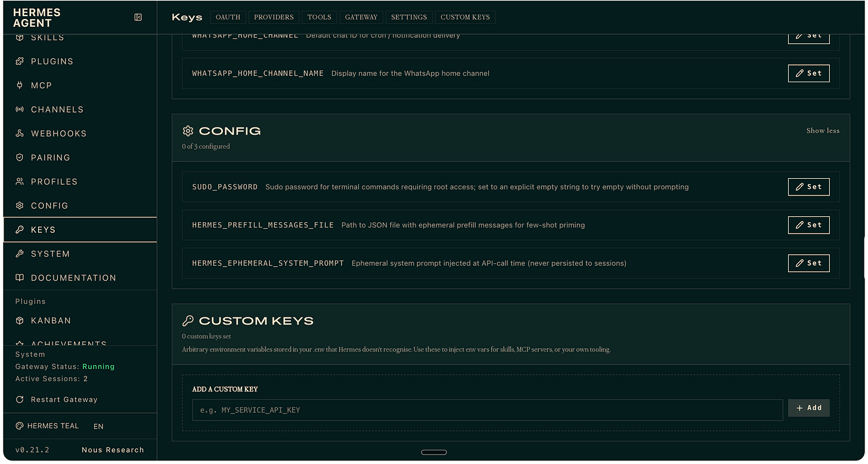Select the SETTINGS tab
This screenshot has width=868, height=464.
(409, 17)
